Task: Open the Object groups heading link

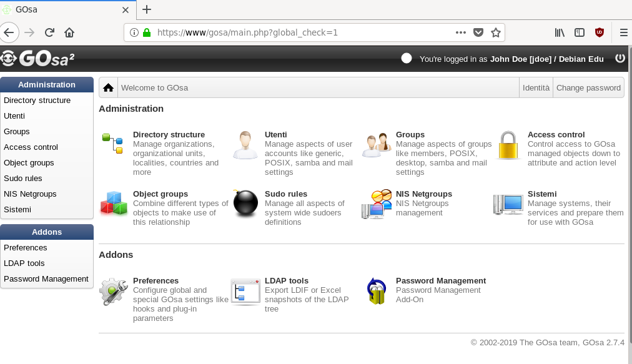Action: tap(160, 194)
